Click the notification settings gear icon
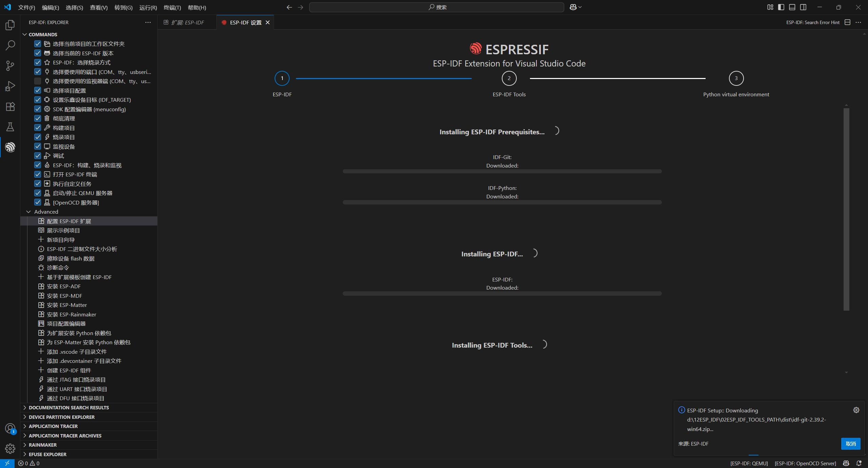The height and width of the screenshot is (468, 868). pyautogui.click(x=857, y=410)
